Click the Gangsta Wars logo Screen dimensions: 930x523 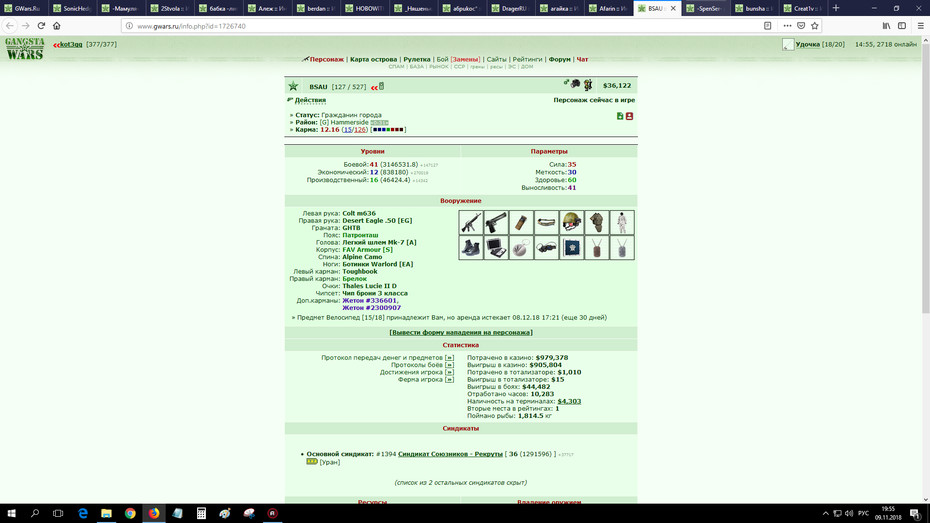(24, 49)
